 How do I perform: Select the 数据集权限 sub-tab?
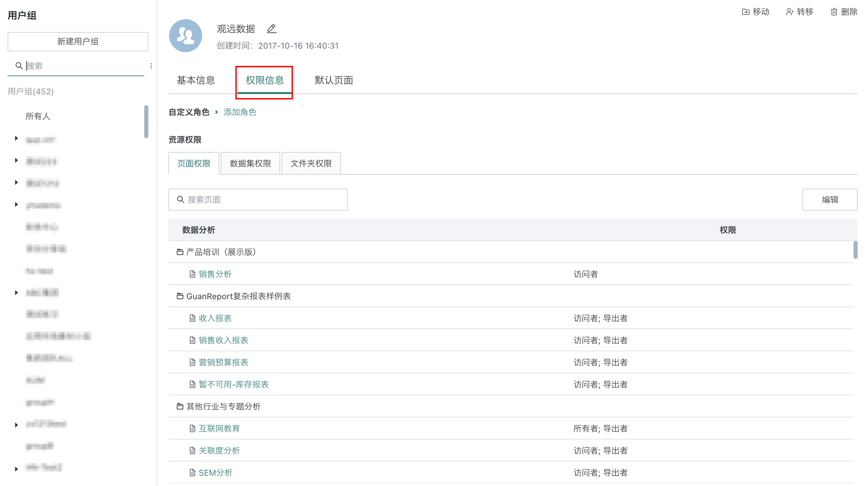(250, 163)
